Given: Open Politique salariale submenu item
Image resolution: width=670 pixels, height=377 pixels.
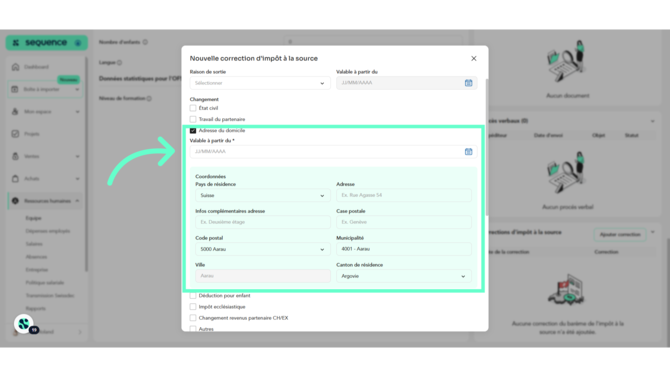Looking at the screenshot, I should (44, 283).
